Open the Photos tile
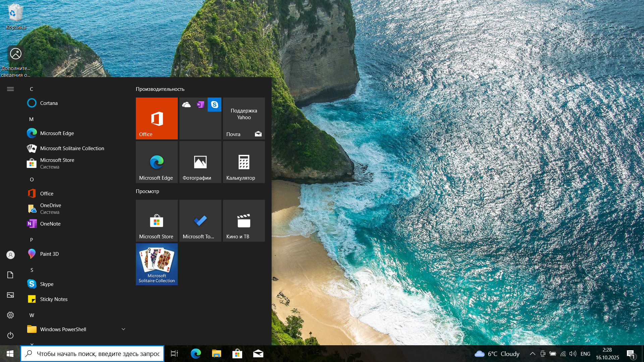Screen dimensions: 644x362 [x=200, y=162]
